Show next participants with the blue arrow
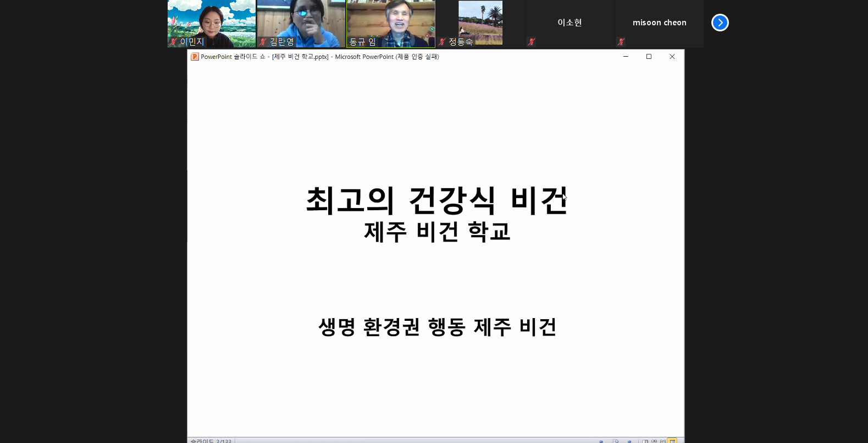Image resolution: width=868 pixels, height=443 pixels. click(720, 23)
